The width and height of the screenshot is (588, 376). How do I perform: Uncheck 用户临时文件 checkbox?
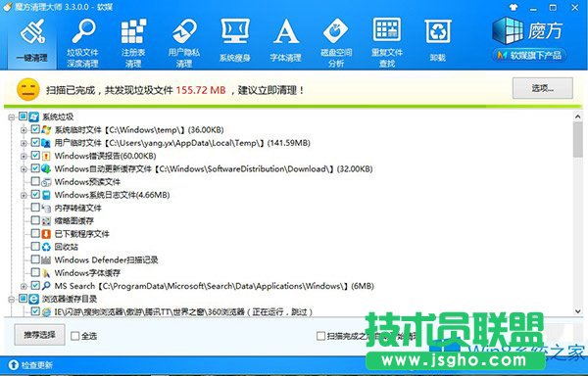[x=35, y=142]
